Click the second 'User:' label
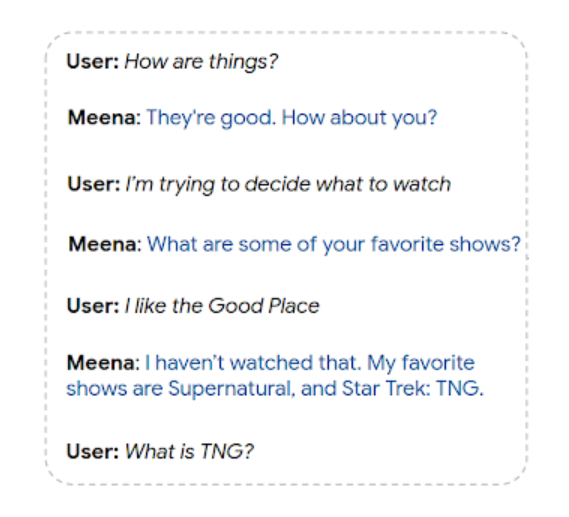This screenshot has width=569, height=517. click(94, 184)
